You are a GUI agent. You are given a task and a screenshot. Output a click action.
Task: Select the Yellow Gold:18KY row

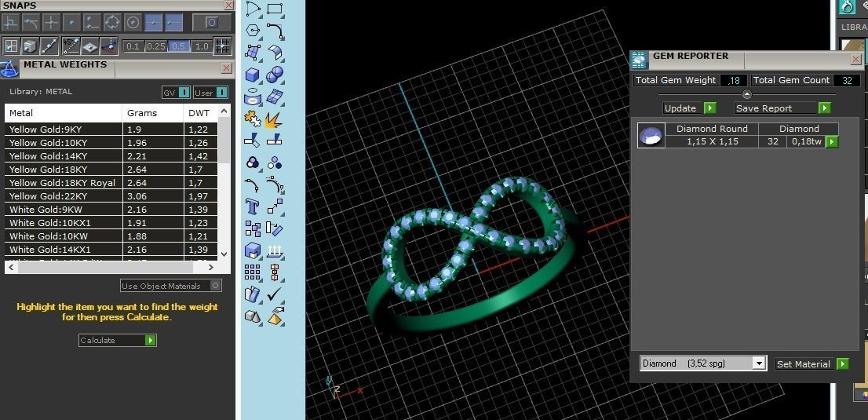tap(111, 169)
